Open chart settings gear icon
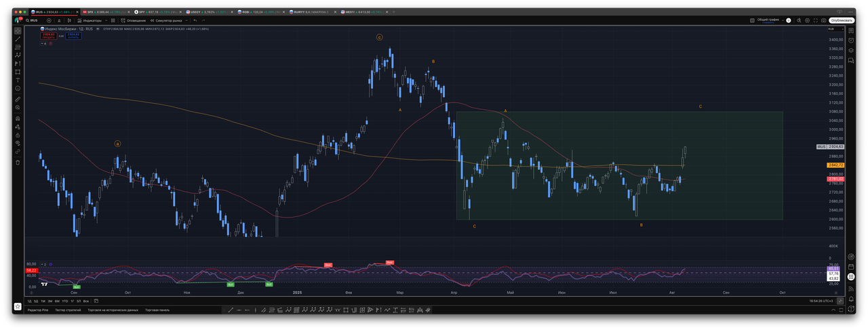This screenshot has height=330, width=868. (x=806, y=20)
